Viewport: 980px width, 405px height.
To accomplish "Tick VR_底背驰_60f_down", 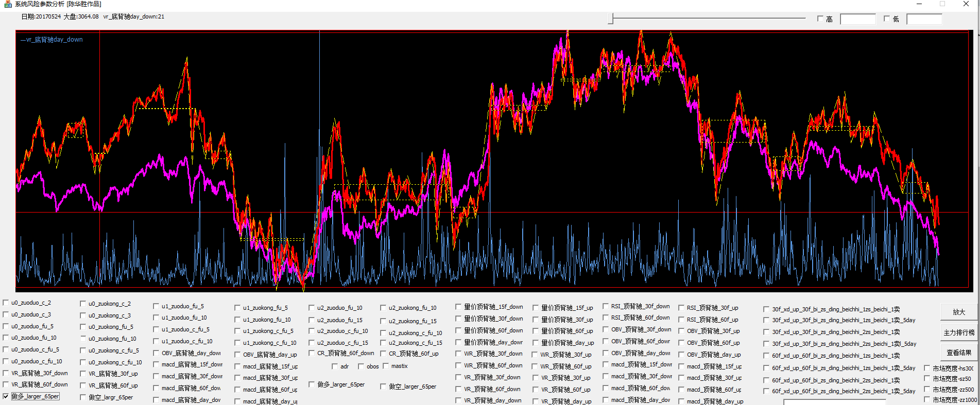I will [6, 384].
